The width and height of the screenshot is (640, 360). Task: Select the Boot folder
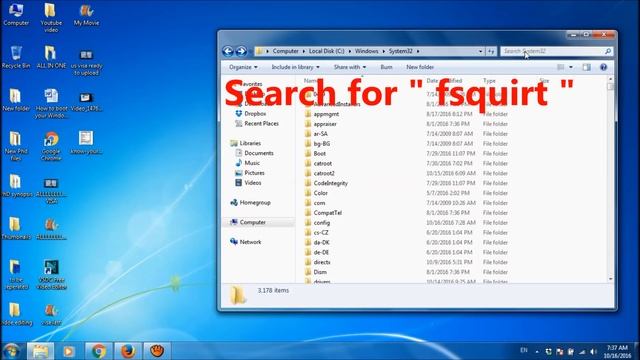[320, 153]
